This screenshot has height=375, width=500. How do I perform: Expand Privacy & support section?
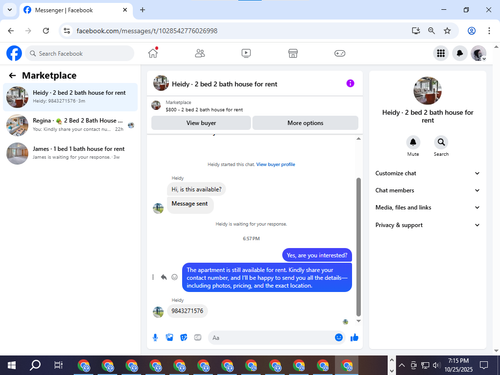(428, 225)
